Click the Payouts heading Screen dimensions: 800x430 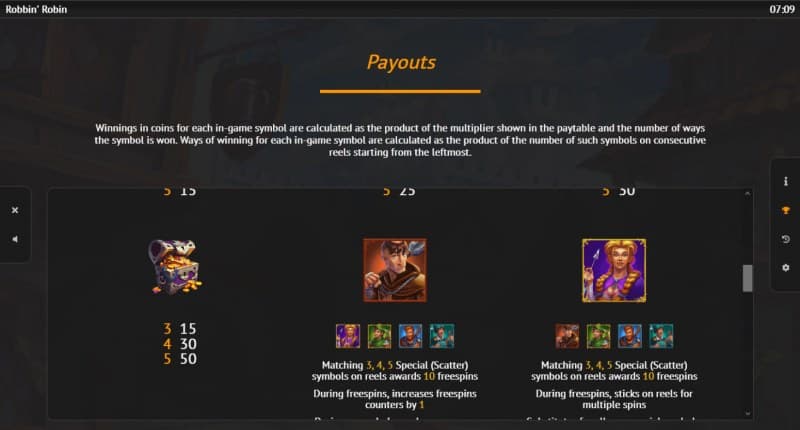pyautogui.click(x=401, y=62)
